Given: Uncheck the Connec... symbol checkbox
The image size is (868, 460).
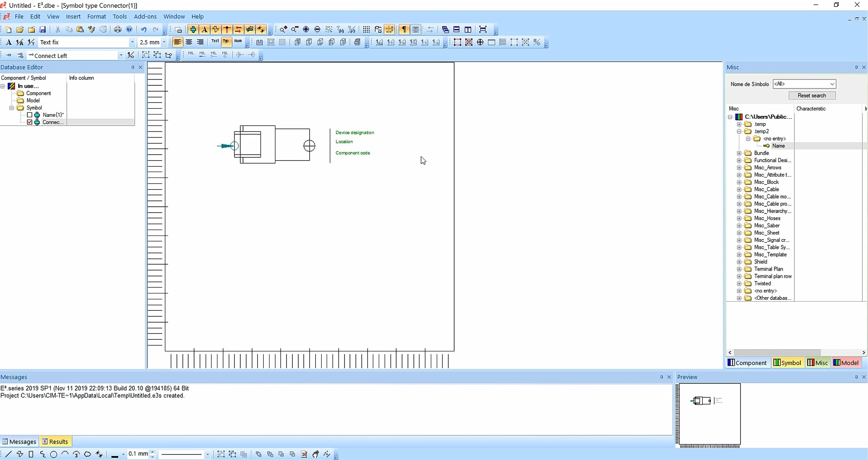Looking at the screenshot, I should point(30,122).
